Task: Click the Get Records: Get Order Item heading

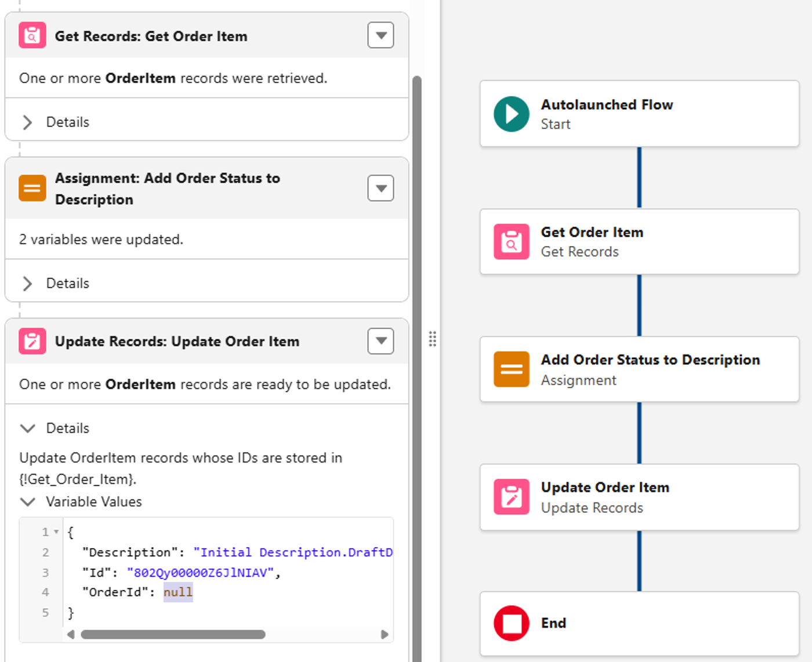Action: tap(151, 36)
